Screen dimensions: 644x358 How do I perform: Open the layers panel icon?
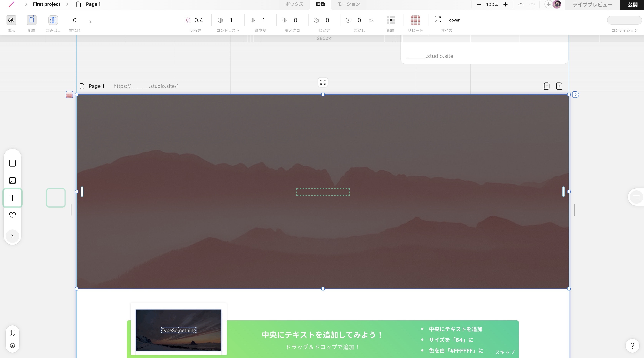point(12,346)
